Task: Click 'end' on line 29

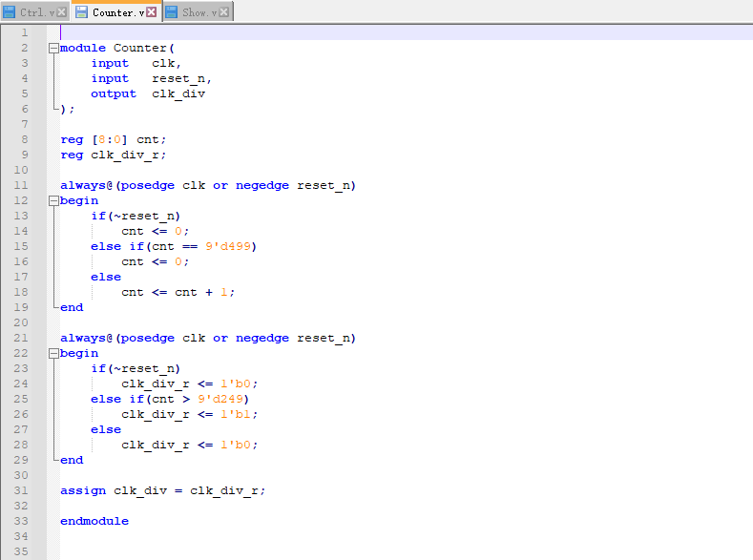Action: pyautogui.click(x=72, y=460)
